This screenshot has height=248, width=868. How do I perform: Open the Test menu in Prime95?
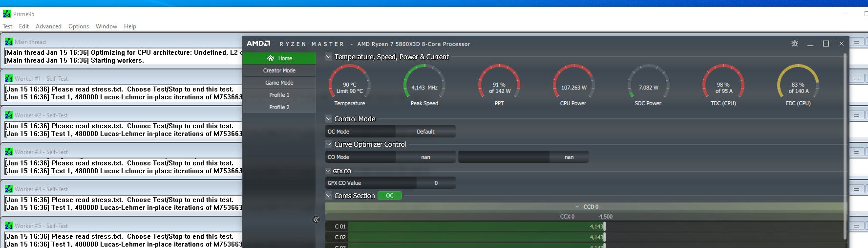tap(7, 26)
